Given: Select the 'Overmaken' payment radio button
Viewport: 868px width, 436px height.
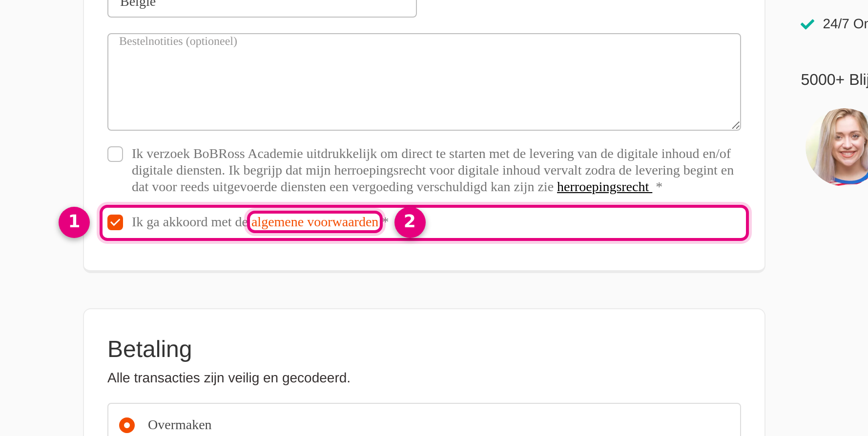Looking at the screenshot, I should [127, 425].
